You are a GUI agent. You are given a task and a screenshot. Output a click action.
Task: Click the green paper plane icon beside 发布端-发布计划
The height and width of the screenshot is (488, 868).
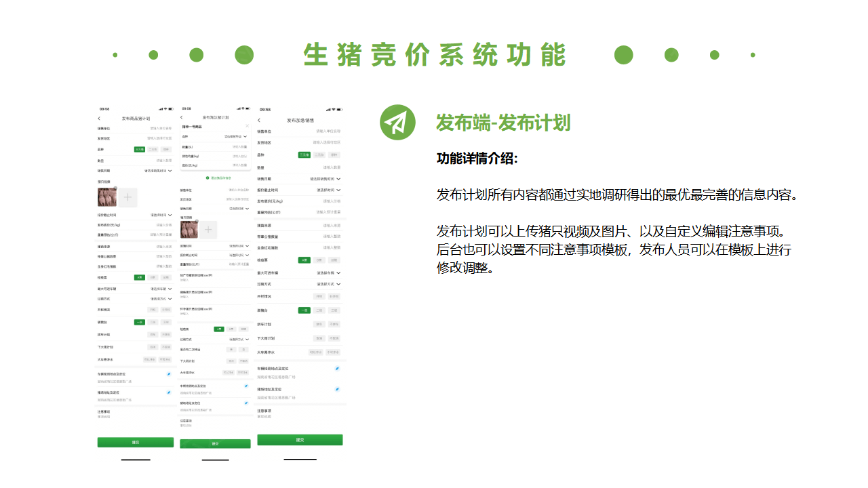[x=397, y=123]
